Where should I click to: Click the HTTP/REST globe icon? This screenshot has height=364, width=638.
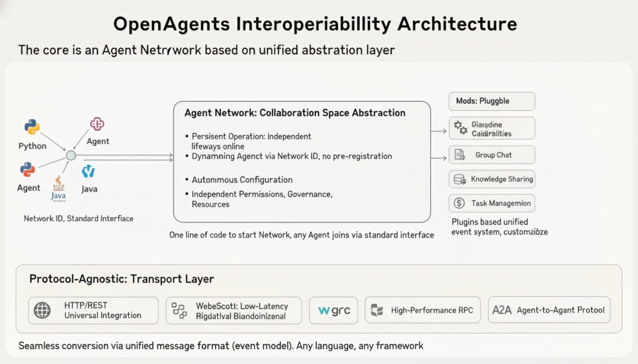click(x=41, y=310)
